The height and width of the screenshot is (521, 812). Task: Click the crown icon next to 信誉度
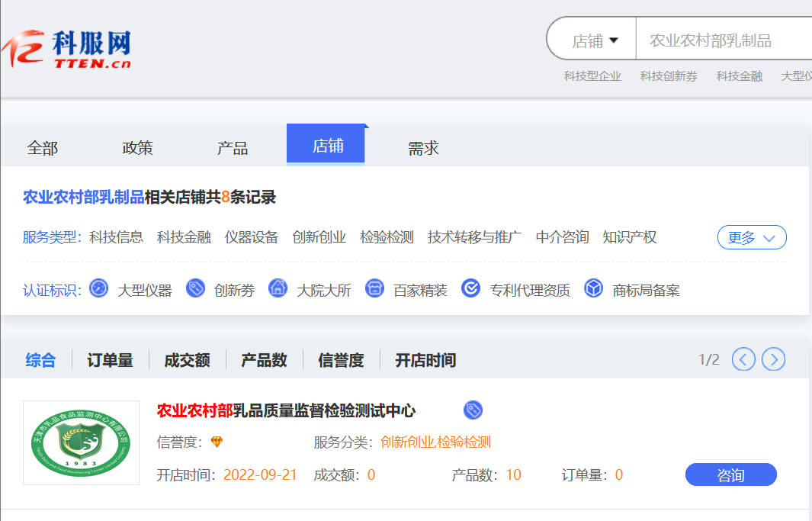coord(216,442)
